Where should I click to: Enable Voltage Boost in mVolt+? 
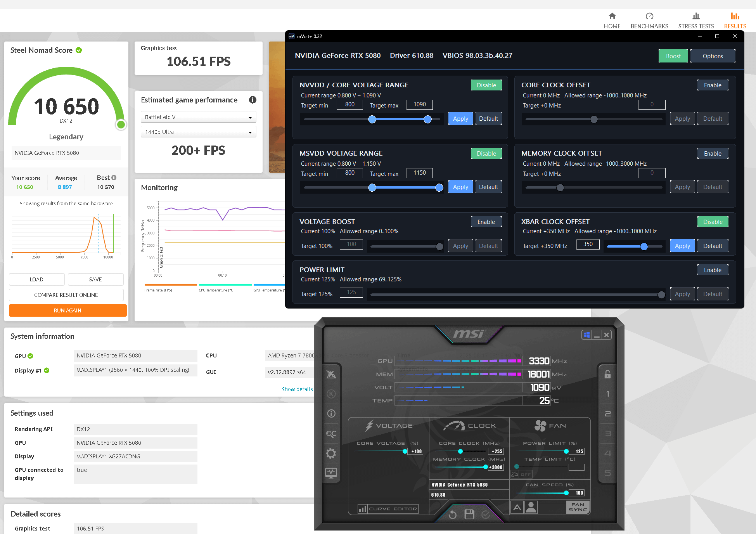(x=486, y=222)
